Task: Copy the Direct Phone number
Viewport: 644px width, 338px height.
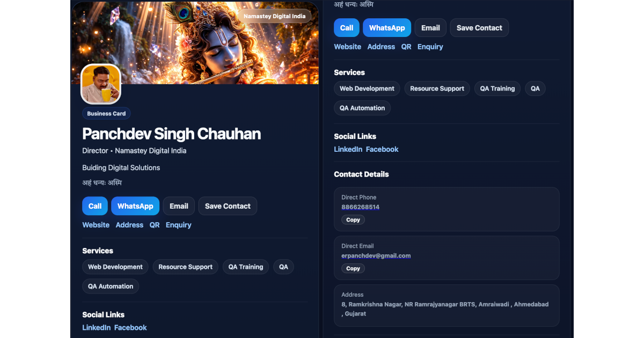Action: (353, 220)
